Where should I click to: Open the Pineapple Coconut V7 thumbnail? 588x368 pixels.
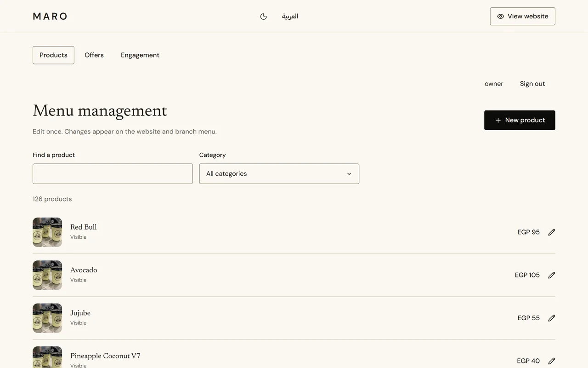[x=47, y=357]
